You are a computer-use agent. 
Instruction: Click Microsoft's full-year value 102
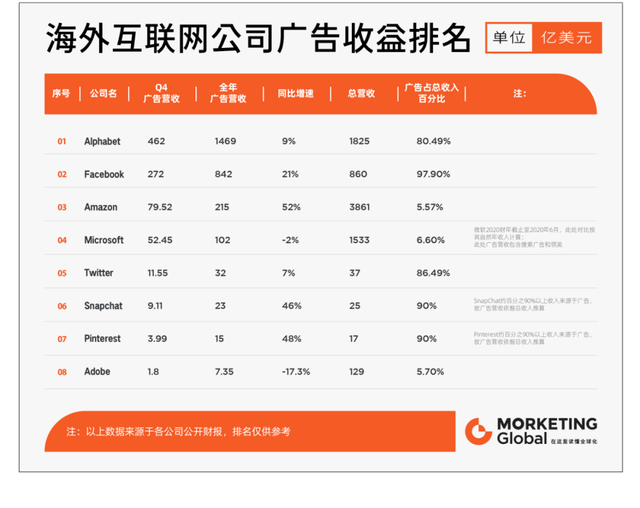click(222, 240)
